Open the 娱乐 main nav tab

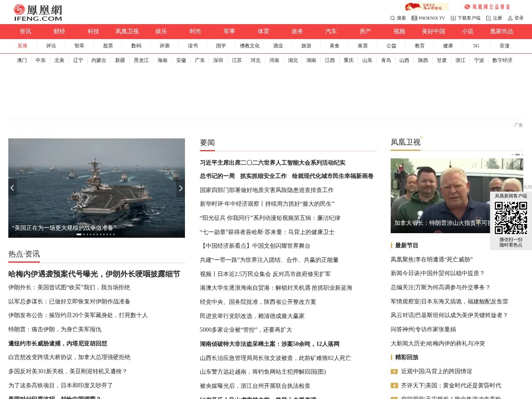161,32
